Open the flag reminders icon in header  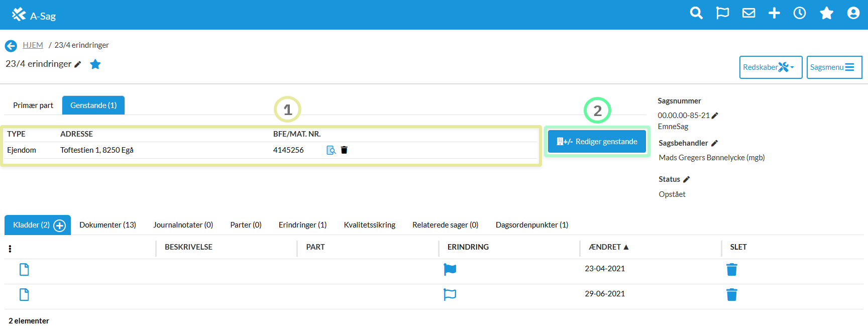[722, 13]
